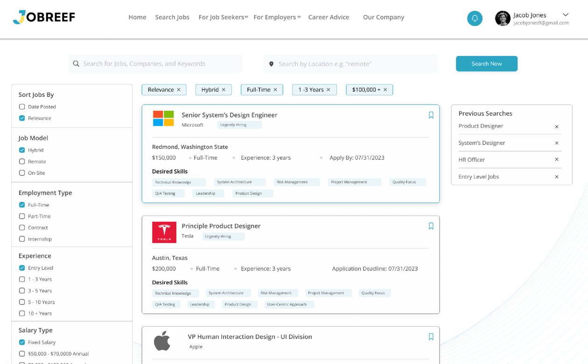
Task: Check the 10 + Years experience
Action: click(22, 314)
